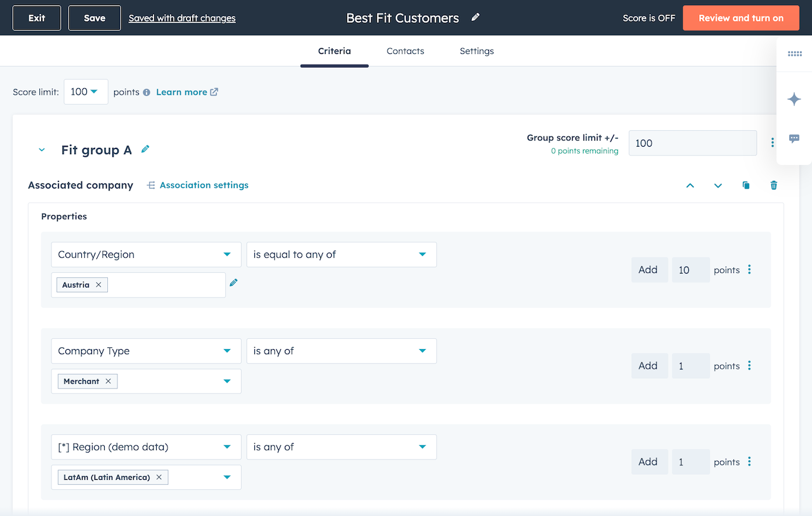
Task: Open the Score limit dropdown
Action: pyautogui.click(x=86, y=91)
